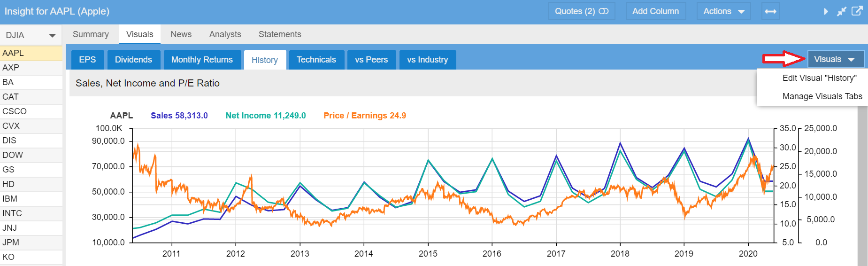The height and width of the screenshot is (266, 868).
Task: Select IBM in the ticker list
Action: click(x=31, y=199)
